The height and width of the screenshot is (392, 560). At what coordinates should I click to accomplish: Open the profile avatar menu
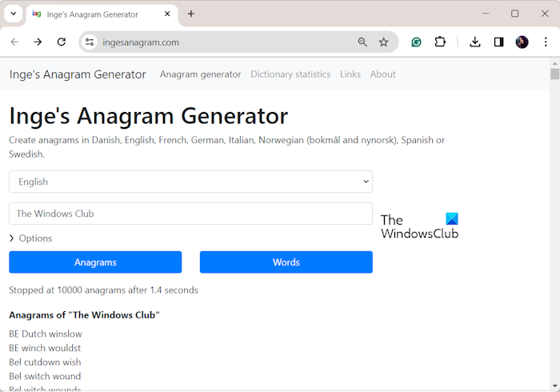522,42
